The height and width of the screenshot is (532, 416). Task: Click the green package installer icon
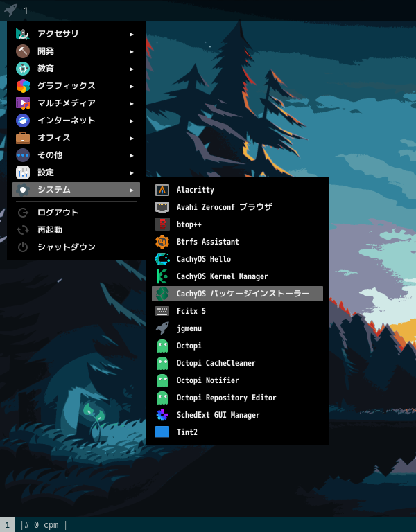pyautogui.click(x=162, y=294)
